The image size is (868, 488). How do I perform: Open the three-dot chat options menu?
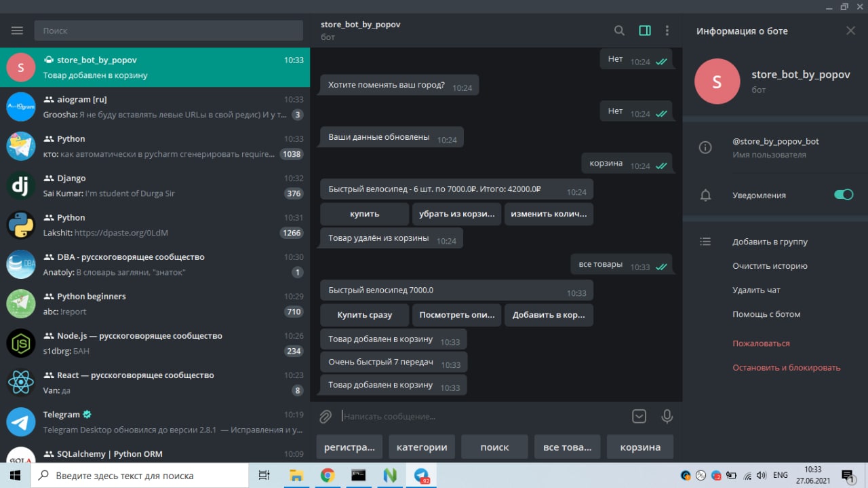point(667,31)
